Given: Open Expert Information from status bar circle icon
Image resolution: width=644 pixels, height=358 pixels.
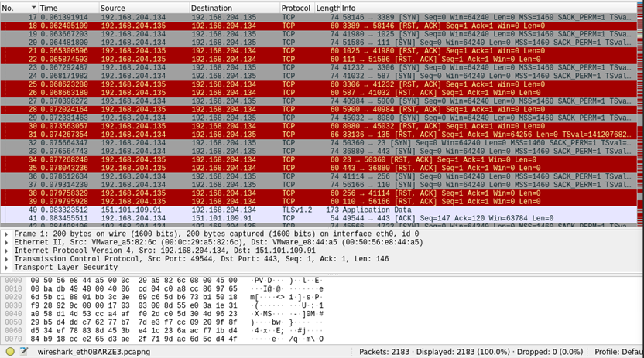Looking at the screenshot, I should (x=8, y=351).
